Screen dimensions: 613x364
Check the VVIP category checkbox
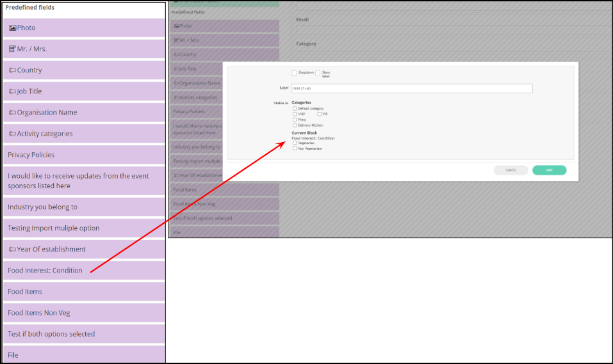tap(295, 114)
